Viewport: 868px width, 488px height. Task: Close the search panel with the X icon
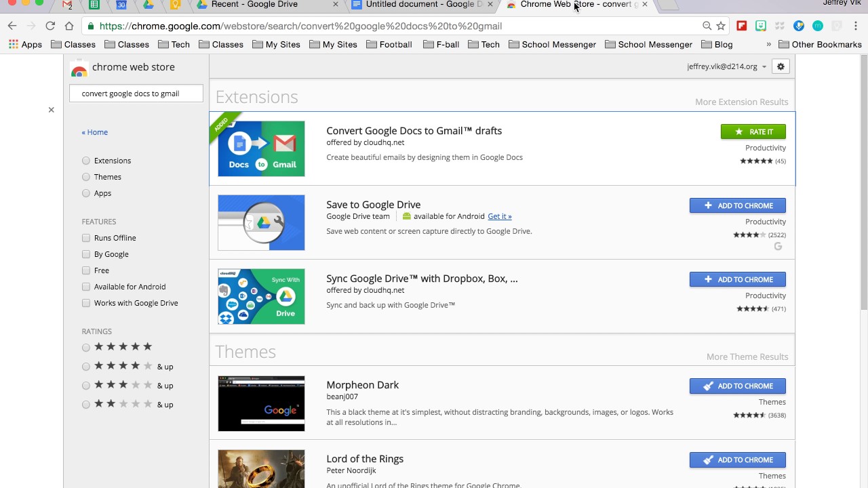[x=51, y=110]
